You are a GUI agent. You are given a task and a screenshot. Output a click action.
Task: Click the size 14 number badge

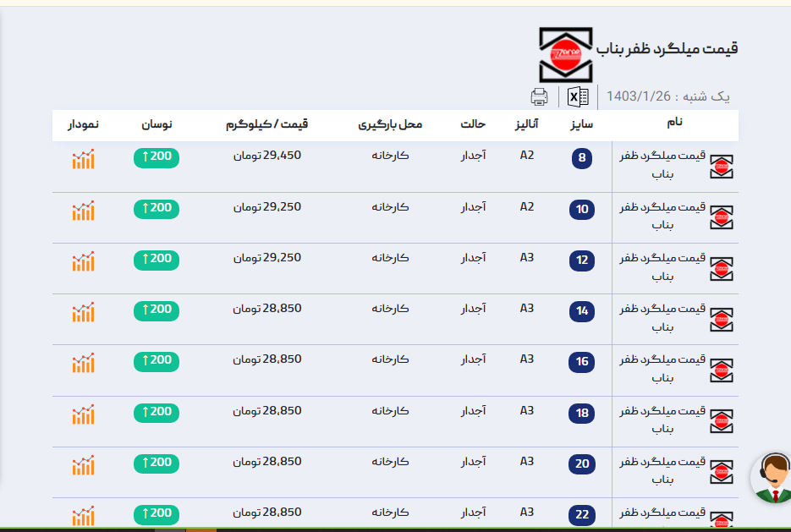tap(582, 311)
